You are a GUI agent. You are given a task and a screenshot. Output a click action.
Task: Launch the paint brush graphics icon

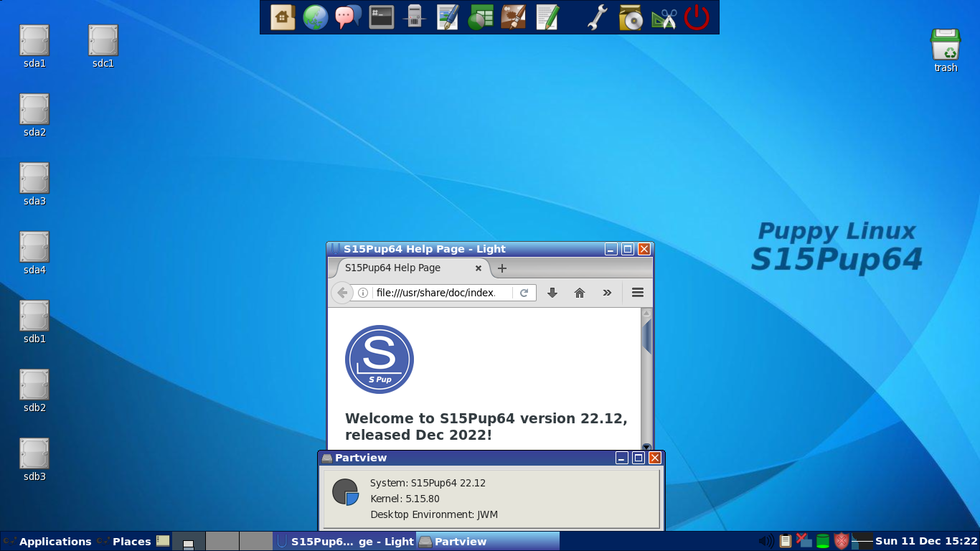click(514, 17)
